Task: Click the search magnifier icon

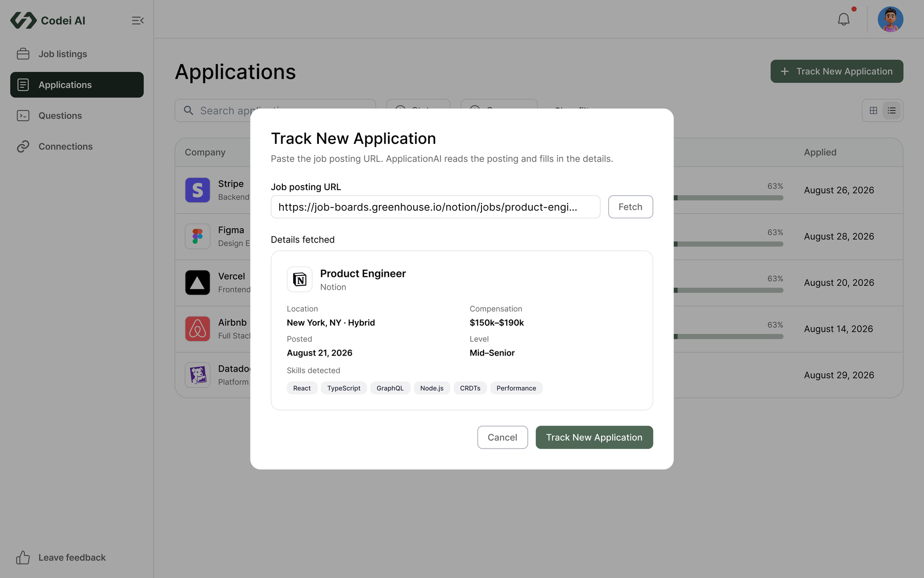Action: pos(188,110)
